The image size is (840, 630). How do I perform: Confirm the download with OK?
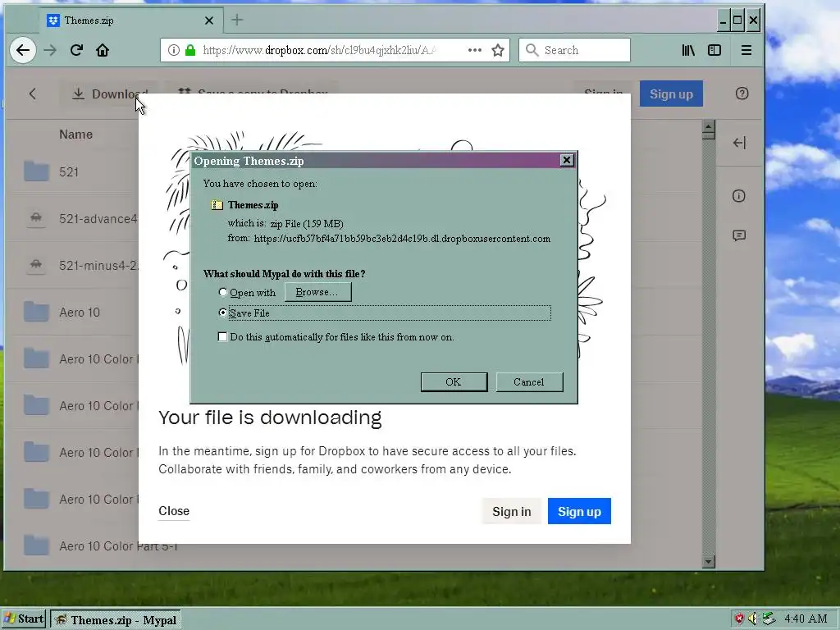(454, 382)
